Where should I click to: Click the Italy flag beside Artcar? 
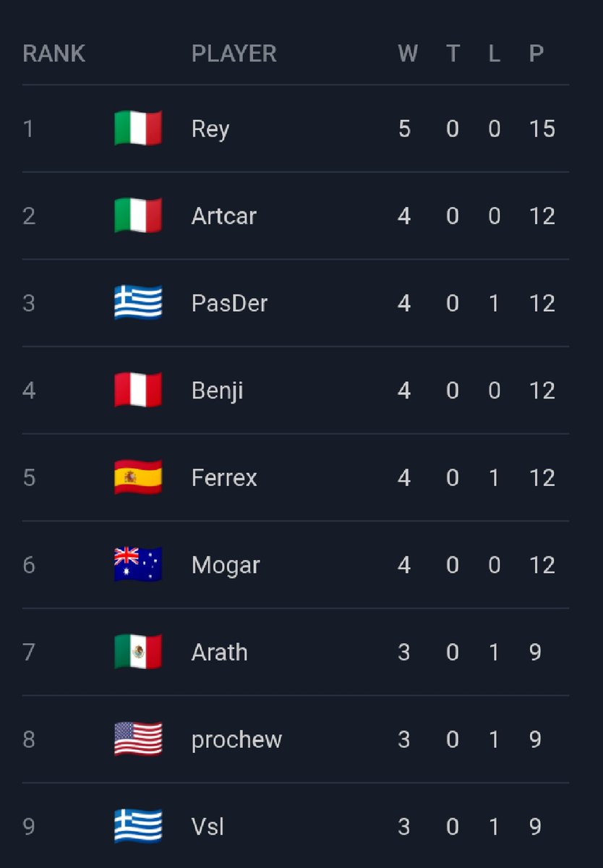point(138,216)
